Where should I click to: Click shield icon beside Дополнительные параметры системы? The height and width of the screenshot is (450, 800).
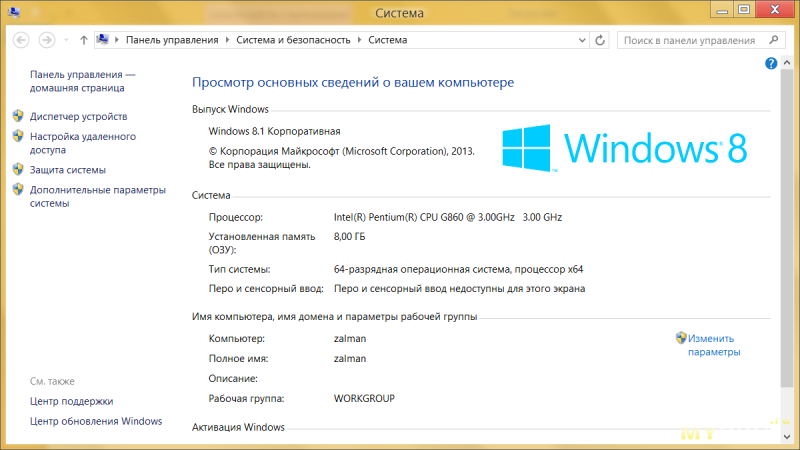18,189
